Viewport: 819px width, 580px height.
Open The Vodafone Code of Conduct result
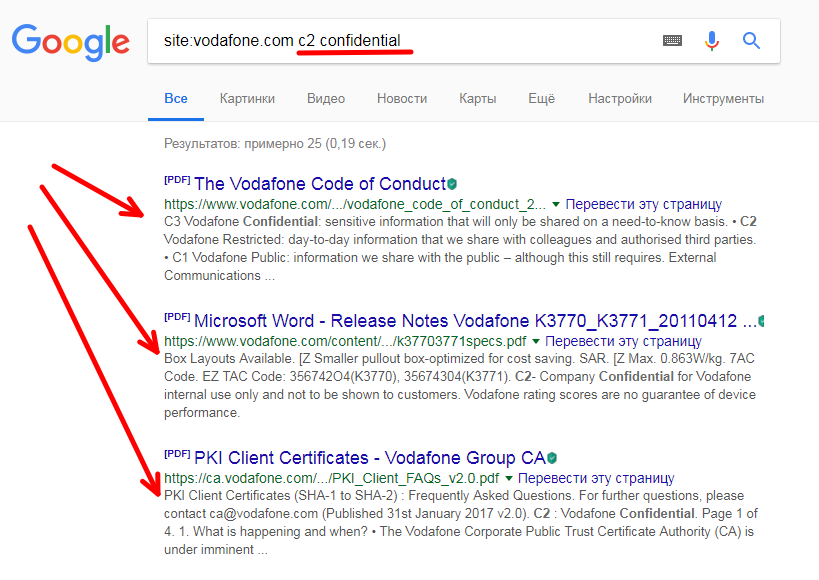tap(319, 184)
